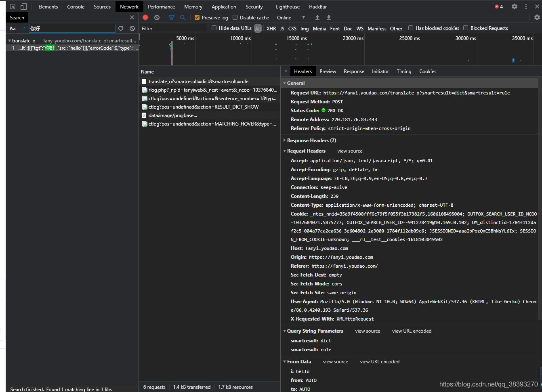The width and height of the screenshot is (542, 392).
Task: Collapse the Request Headers section
Action: pyautogui.click(x=284, y=151)
